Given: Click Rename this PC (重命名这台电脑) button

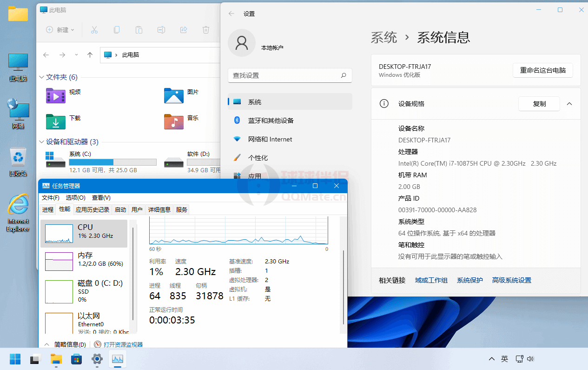Looking at the screenshot, I should pyautogui.click(x=542, y=70).
